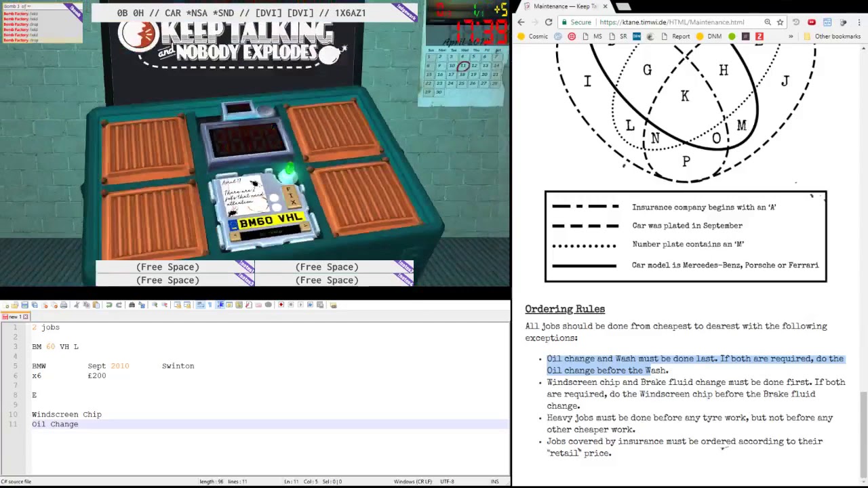868x488 pixels.
Task: Undo the last edit in Notepad++
Action: coord(108,305)
